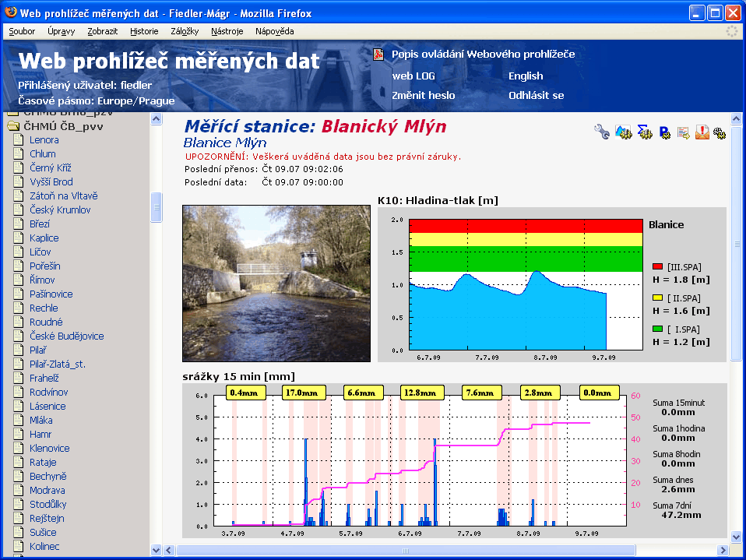746x560 pixels.
Task: Click the red III.SPA legend swatch
Action: point(657,267)
